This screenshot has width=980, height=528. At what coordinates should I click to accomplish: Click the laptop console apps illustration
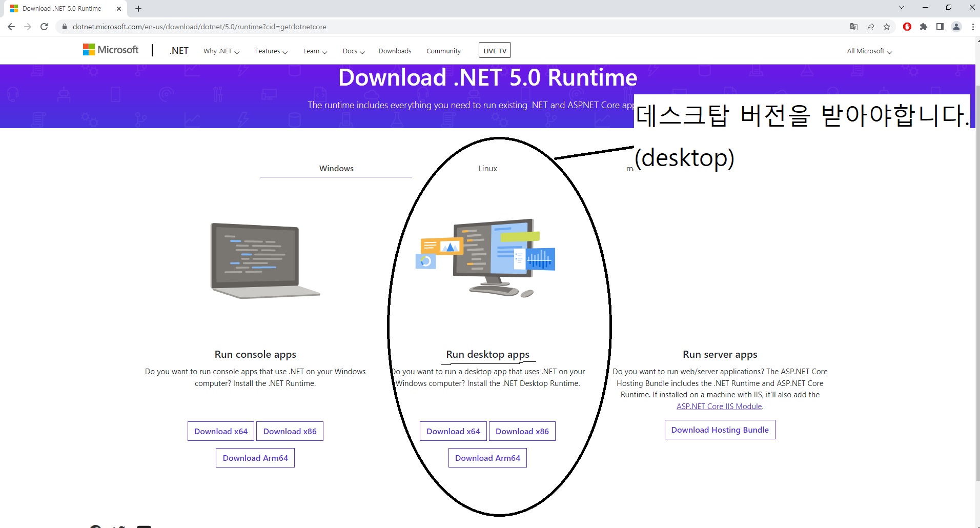(x=265, y=260)
